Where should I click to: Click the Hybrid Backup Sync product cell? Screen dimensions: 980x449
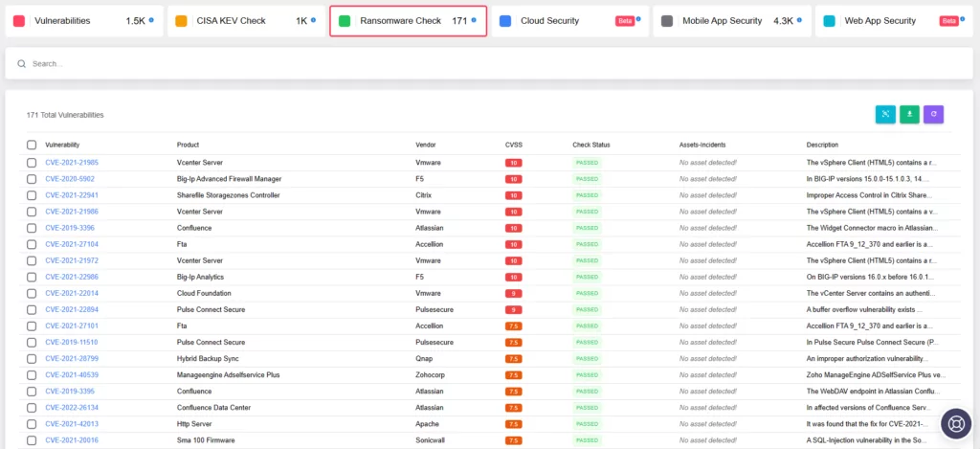208,358
